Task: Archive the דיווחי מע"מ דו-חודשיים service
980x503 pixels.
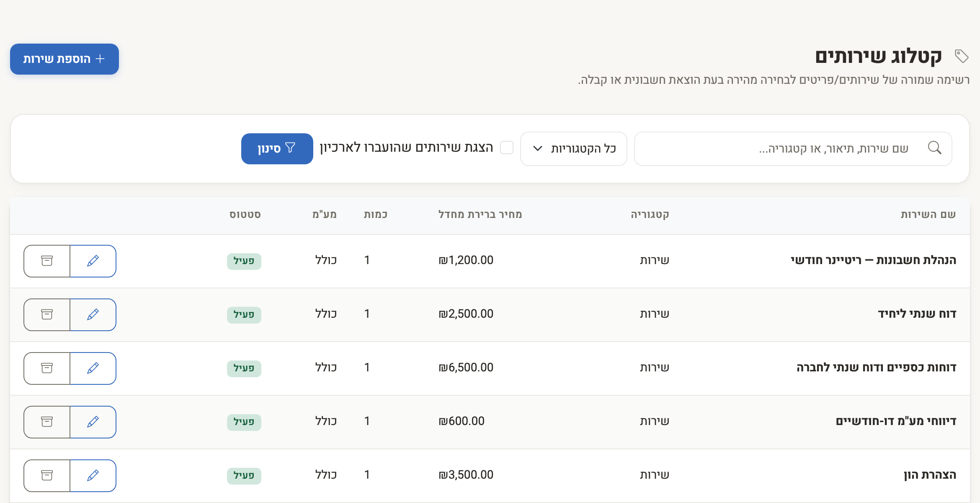Action: 47,422
